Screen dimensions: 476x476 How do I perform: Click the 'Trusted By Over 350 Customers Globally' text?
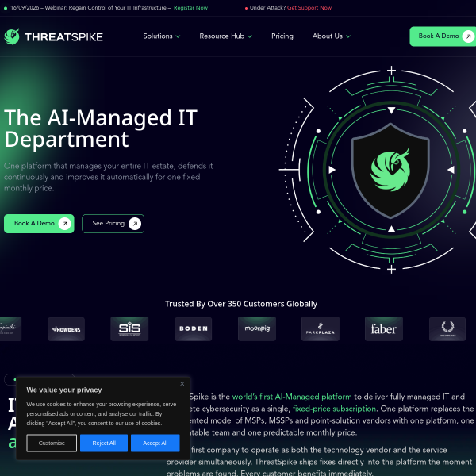click(241, 304)
